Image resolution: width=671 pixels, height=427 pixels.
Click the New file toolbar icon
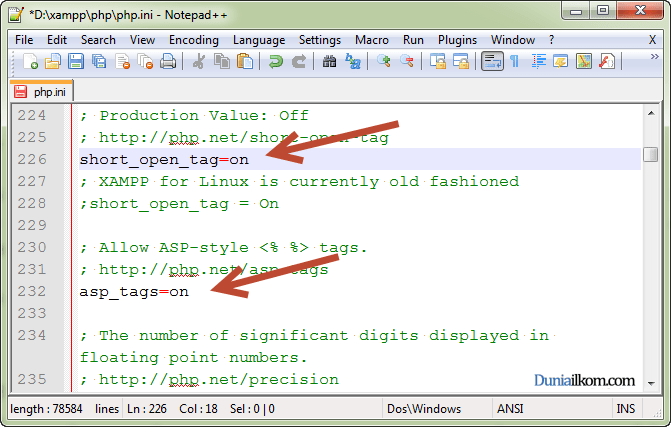31,62
